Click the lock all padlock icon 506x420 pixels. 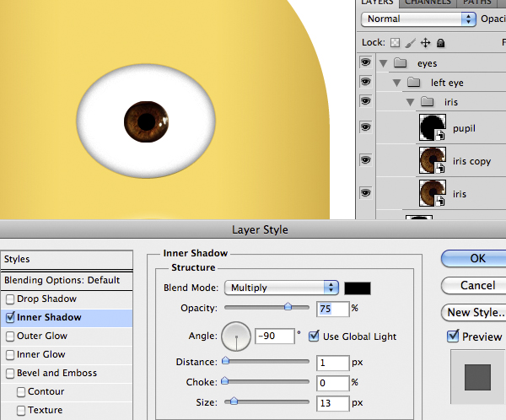(440, 42)
